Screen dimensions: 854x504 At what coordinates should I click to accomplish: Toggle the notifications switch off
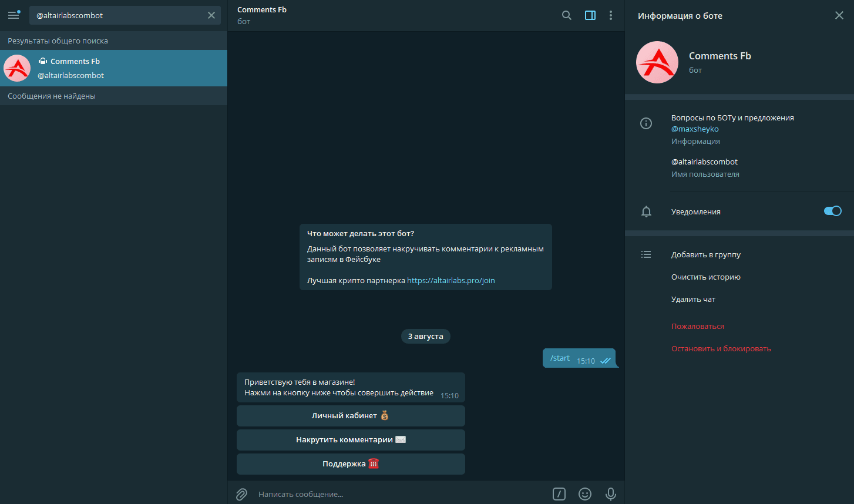(832, 211)
